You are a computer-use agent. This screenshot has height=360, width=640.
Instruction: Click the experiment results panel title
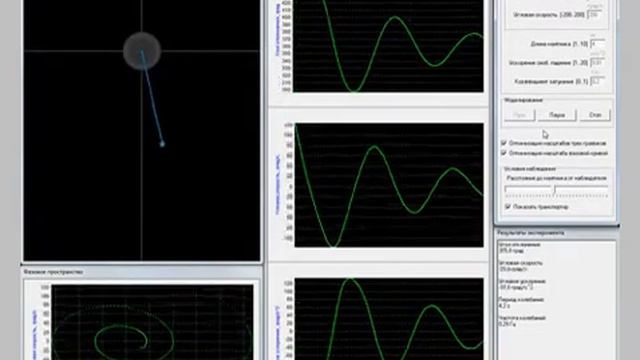[x=530, y=233]
